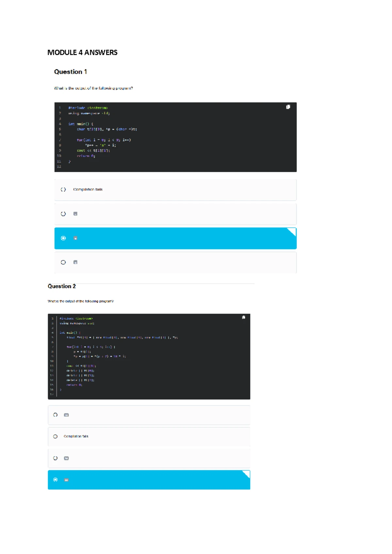392x554 pixels.
Task: Click 'Compilation fails' text in Question 2
Action: pyautogui.click(x=76, y=436)
